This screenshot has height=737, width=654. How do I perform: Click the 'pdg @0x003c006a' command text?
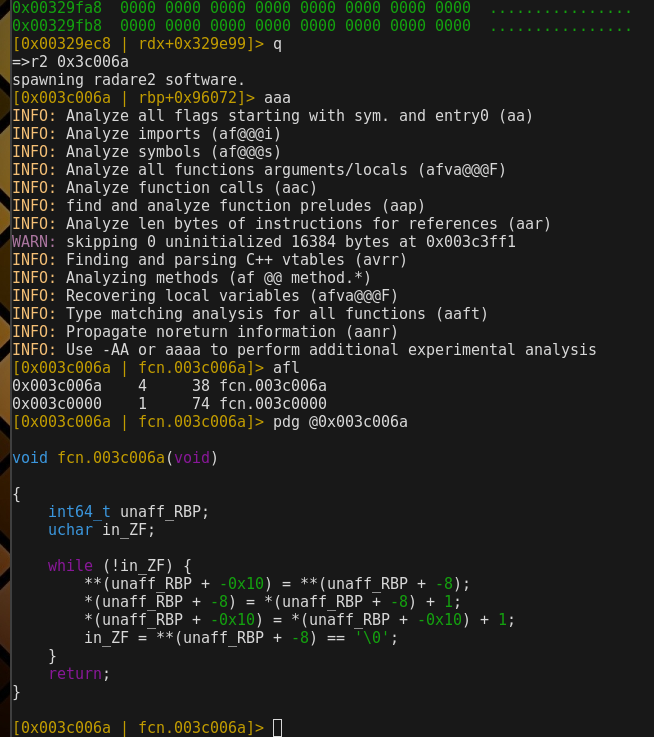(340, 422)
